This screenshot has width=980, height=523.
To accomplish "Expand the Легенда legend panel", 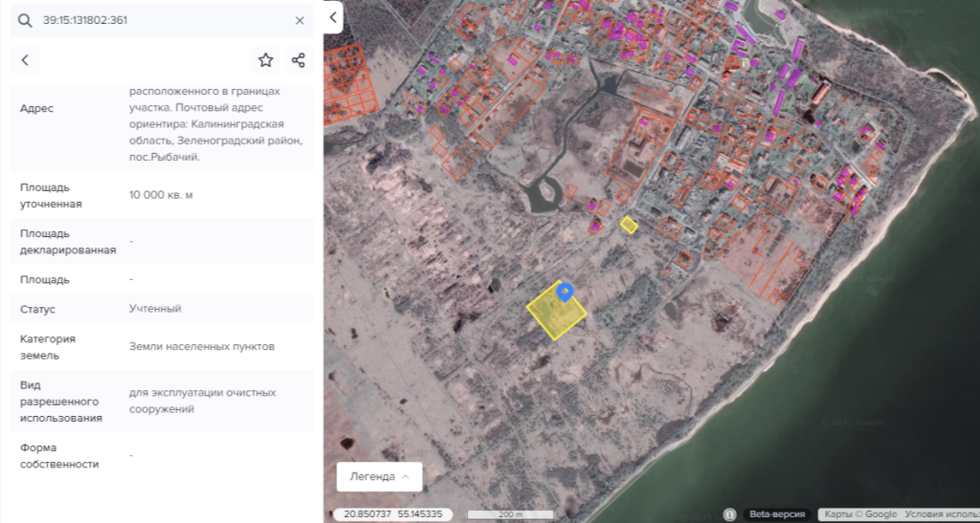I will tap(379, 476).
